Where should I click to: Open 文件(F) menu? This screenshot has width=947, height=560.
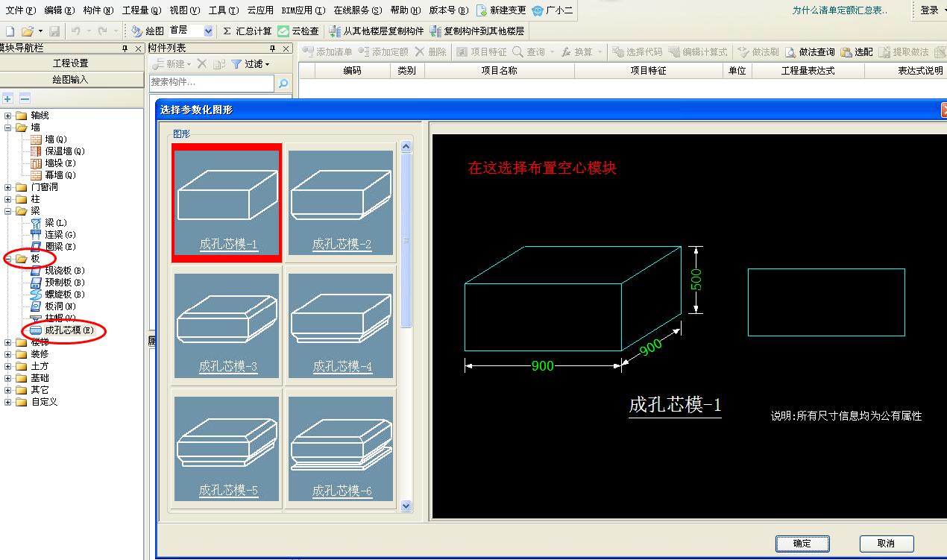tap(20, 10)
